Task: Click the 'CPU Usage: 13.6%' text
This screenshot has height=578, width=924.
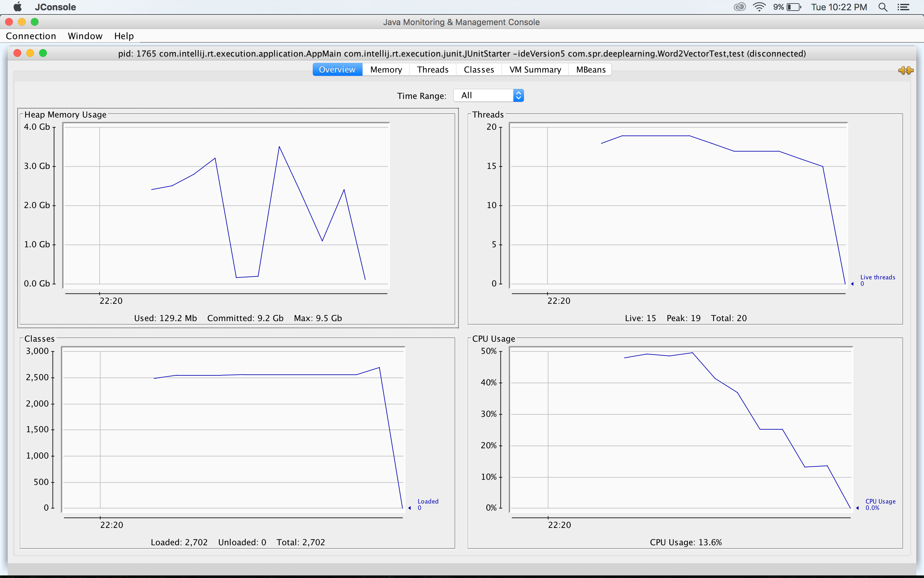Action: [686, 542]
